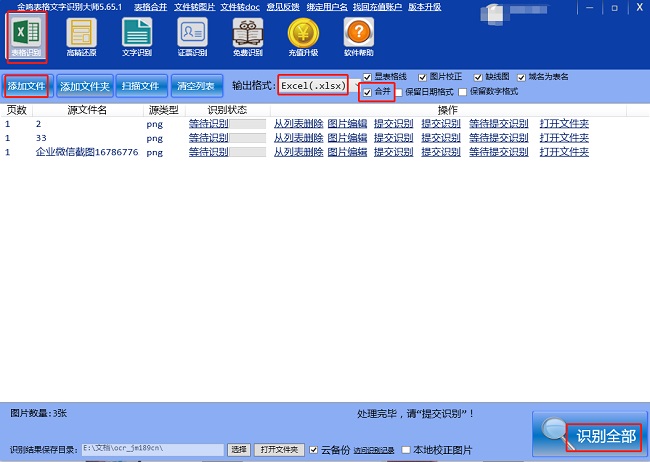Viewport: 650px width, 462px height.
Task: Click 等待提交识别 for file 2
Action: [x=499, y=124]
